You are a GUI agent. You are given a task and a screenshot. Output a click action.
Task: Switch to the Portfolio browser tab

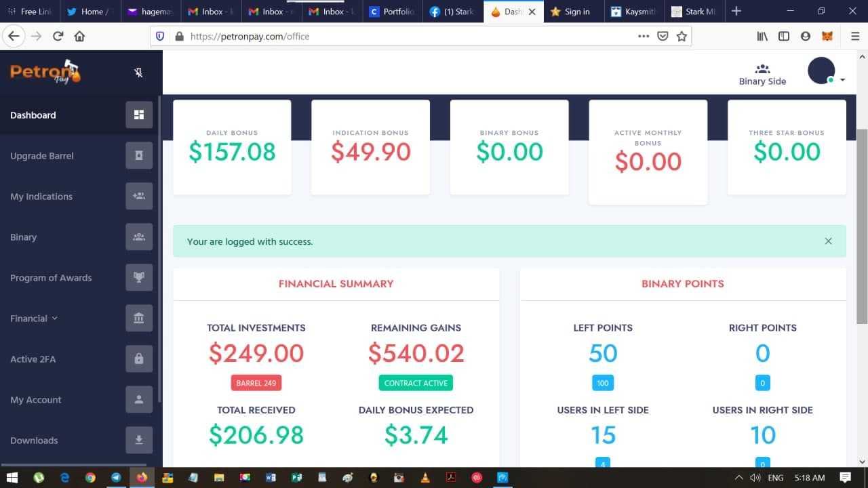point(392,12)
